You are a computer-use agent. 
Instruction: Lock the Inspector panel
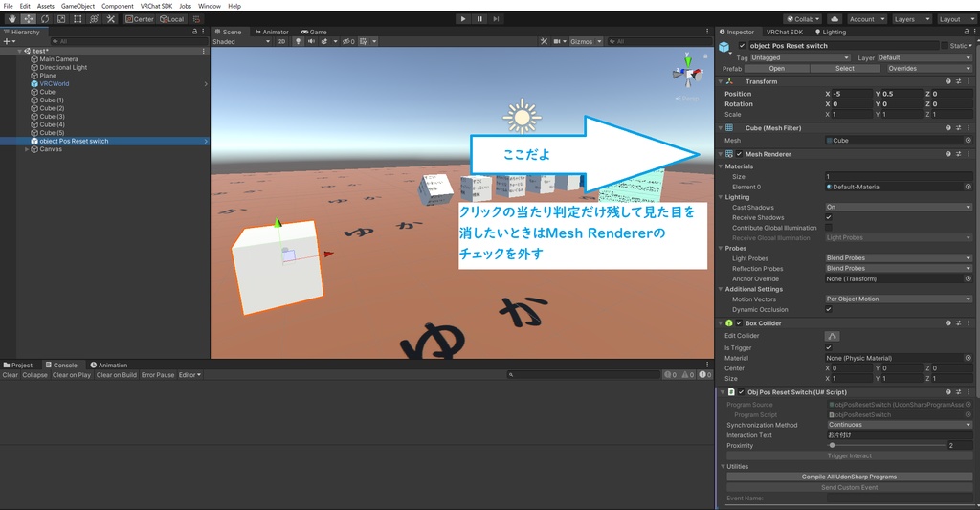967,32
